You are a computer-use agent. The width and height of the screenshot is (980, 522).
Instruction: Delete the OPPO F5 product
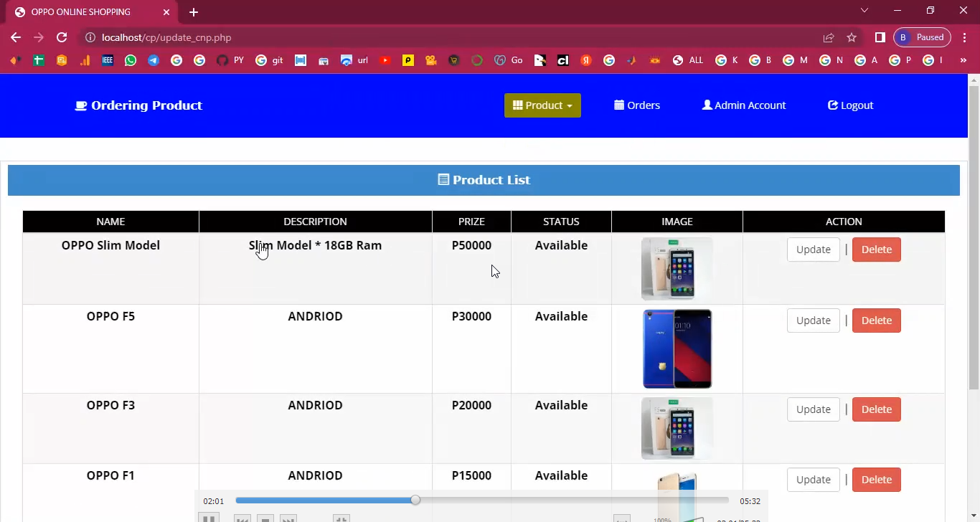pyautogui.click(x=876, y=321)
